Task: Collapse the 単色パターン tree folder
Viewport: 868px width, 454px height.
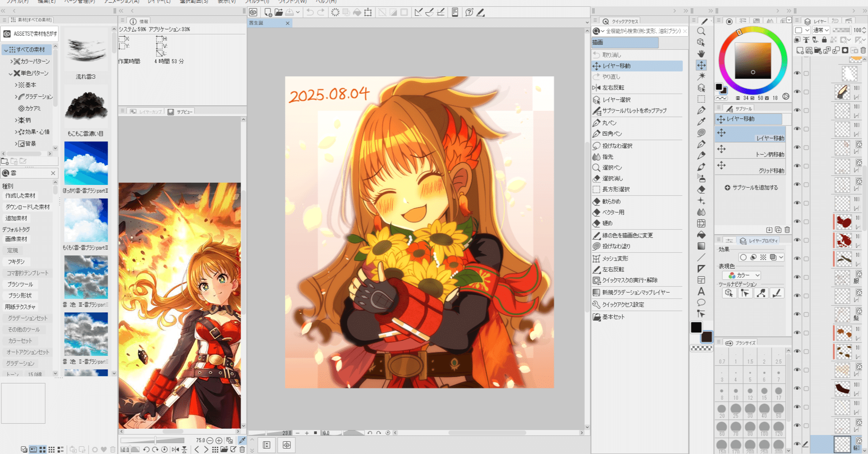Action: coord(11,73)
